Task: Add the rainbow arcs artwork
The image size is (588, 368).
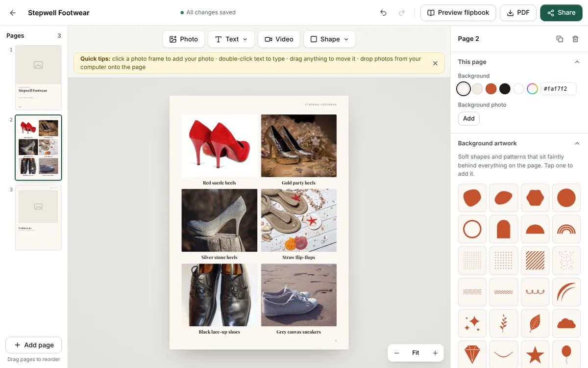Action: point(566,229)
